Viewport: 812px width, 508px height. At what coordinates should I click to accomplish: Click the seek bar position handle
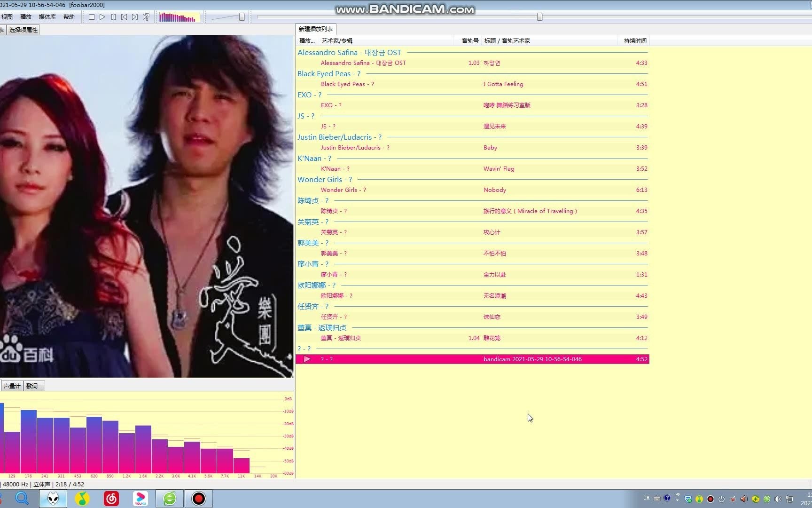539,17
